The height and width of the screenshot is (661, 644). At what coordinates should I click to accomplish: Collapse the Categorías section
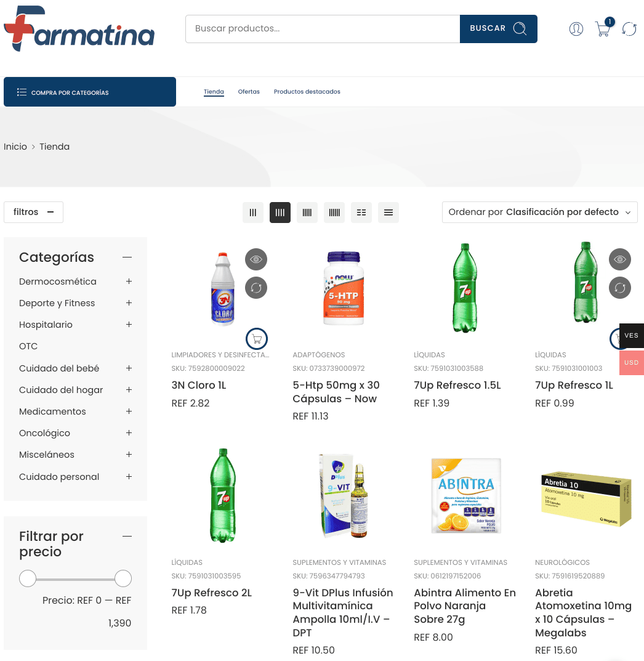pos(127,257)
